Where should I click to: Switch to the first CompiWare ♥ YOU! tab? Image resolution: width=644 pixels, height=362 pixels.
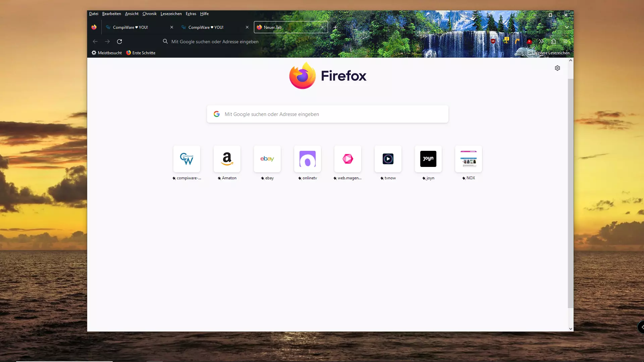(139, 27)
